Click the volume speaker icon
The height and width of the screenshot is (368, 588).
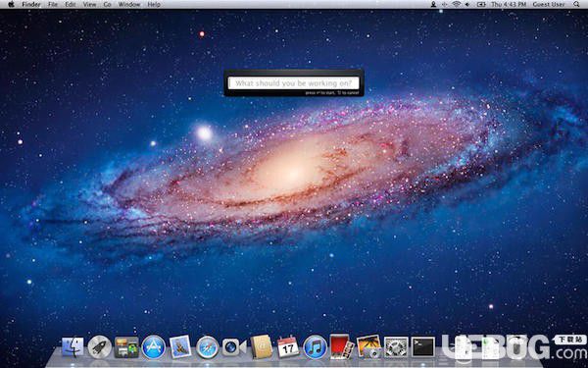point(467,4)
